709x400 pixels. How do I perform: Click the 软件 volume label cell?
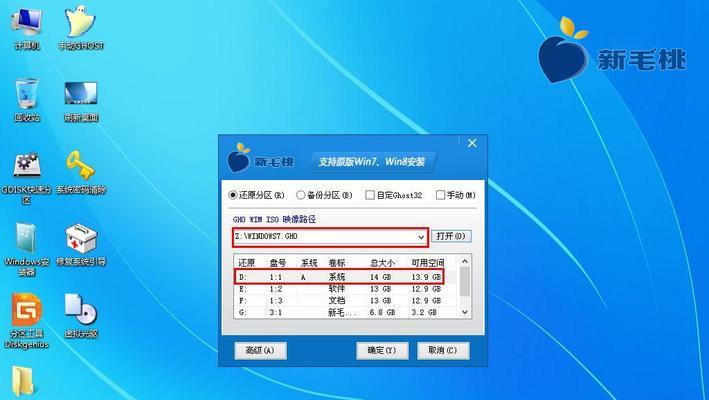(x=336, y=289)
